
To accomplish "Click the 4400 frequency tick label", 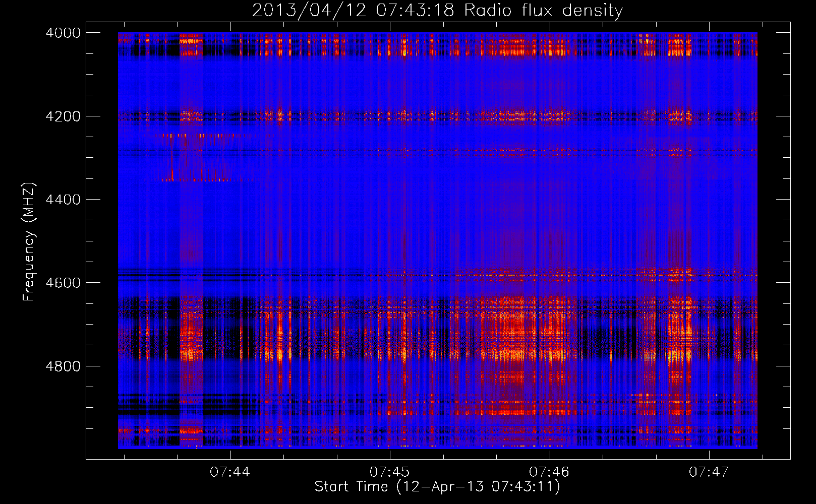I will [x=63, y=200].
